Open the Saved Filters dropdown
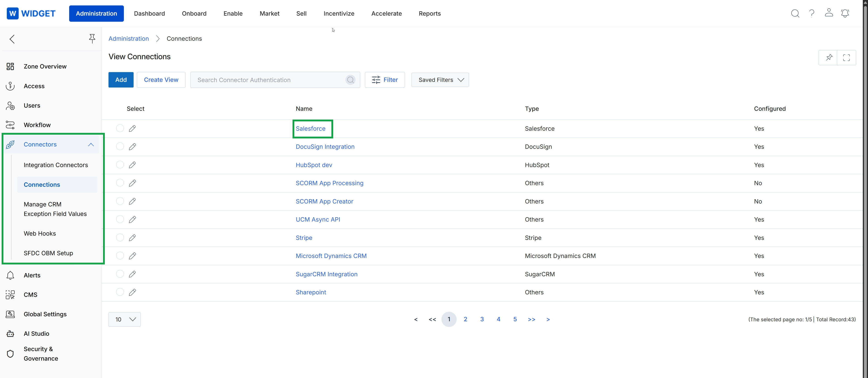 click(x=440, y=80)
